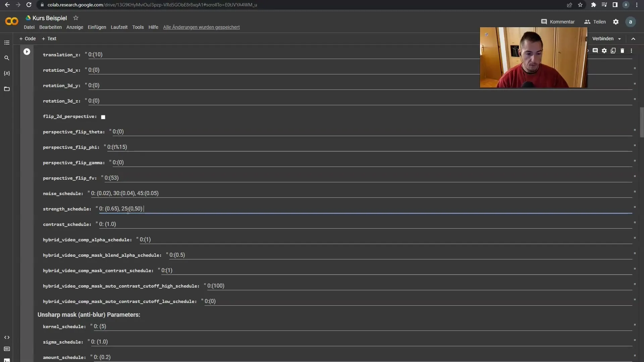Expand the Verbinden dropdown arrow

(x=620, y=39)
